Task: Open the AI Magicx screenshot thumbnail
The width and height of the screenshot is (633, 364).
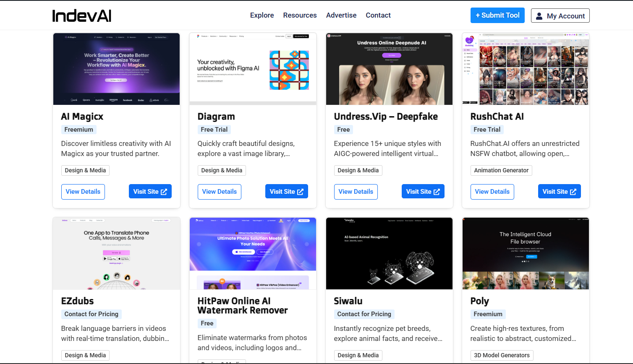Action: click(x=116, y=69)
